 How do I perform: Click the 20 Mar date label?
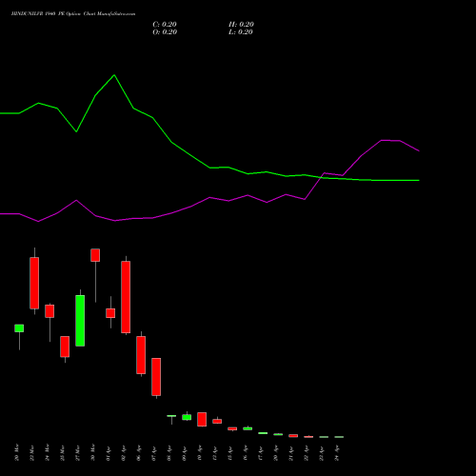16,453
